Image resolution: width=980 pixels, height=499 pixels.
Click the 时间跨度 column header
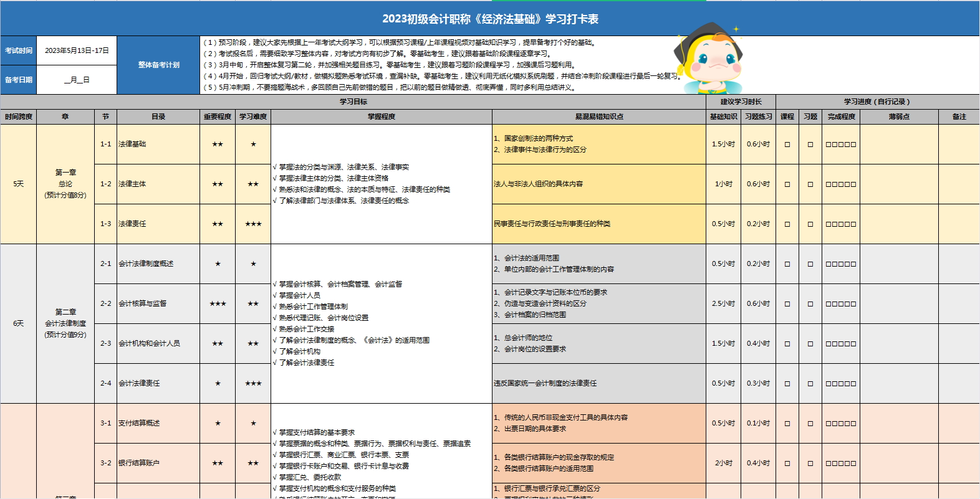point(19,116)
